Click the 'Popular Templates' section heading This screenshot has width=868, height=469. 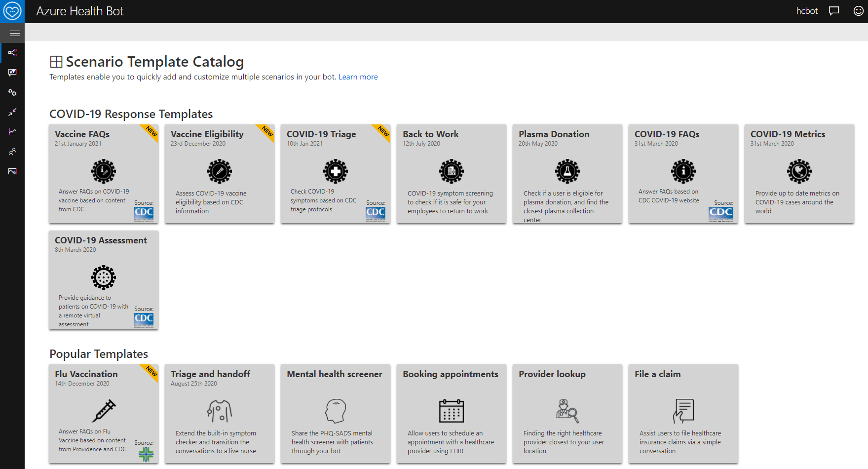[99, 354]
